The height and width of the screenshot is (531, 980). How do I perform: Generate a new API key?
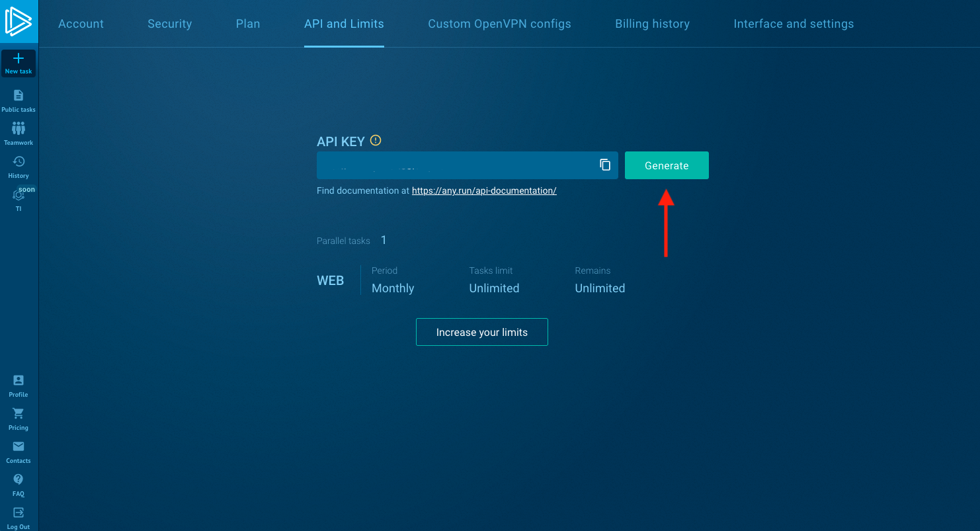(x=667, y=165)
